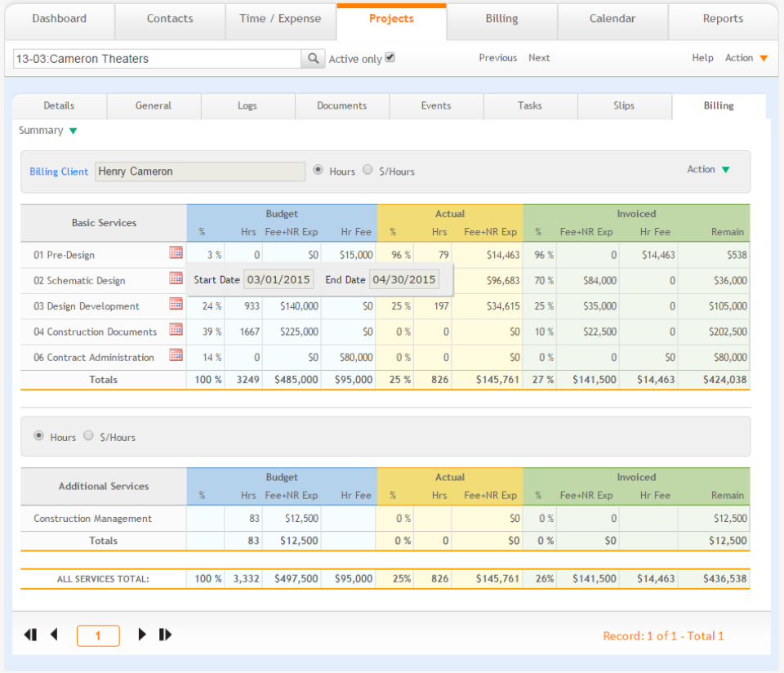784x673 pixels.
Task: Show the Events sub-tab
Action: (x=436, y=106)
